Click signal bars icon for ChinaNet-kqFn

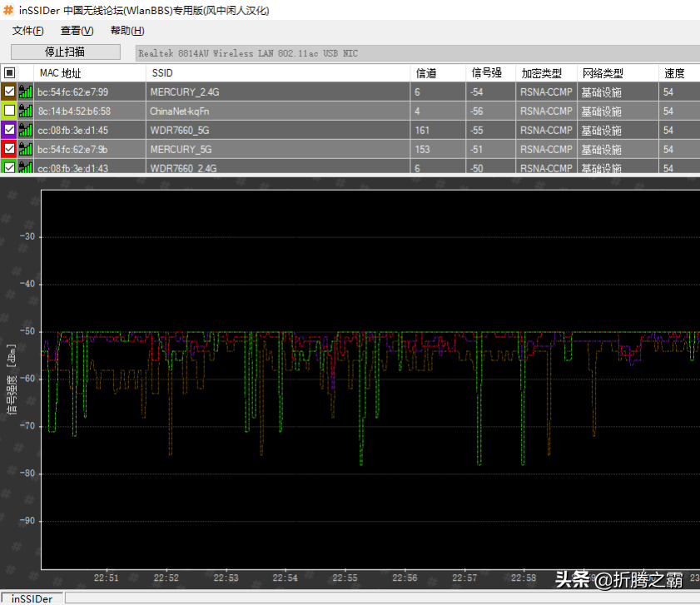coord(26,111)
